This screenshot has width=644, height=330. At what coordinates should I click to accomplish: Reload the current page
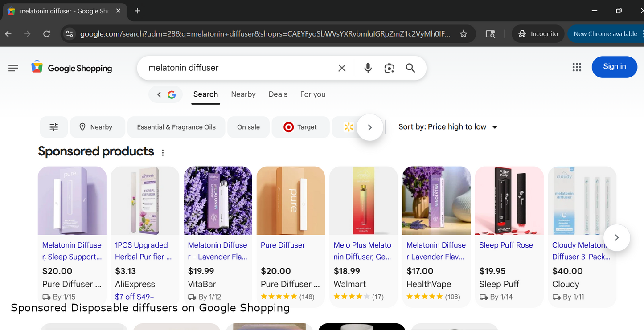pyautogui.click(x=47, y=34)
